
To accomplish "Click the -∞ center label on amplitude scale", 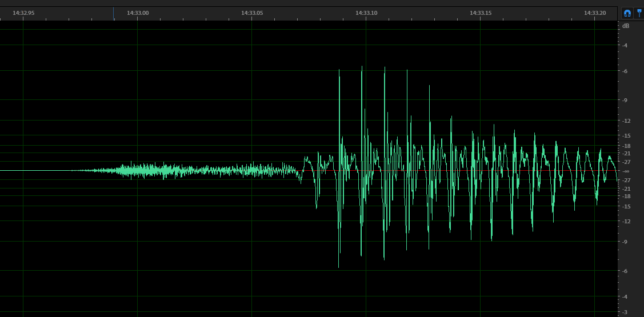I will (626, 171).
